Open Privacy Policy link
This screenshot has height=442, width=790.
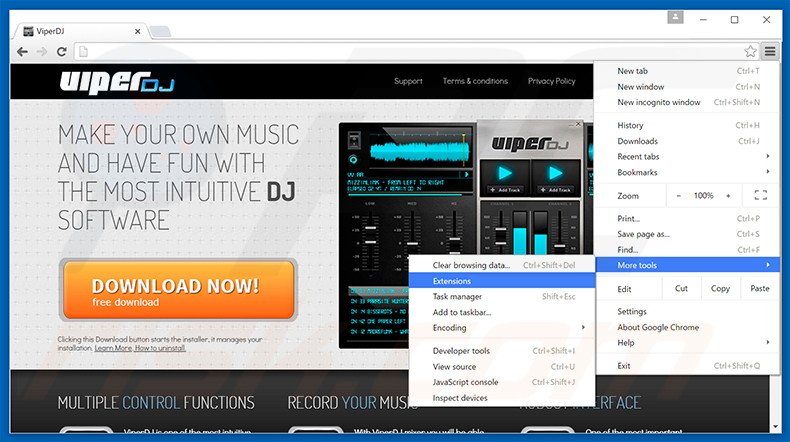[551, 81]
